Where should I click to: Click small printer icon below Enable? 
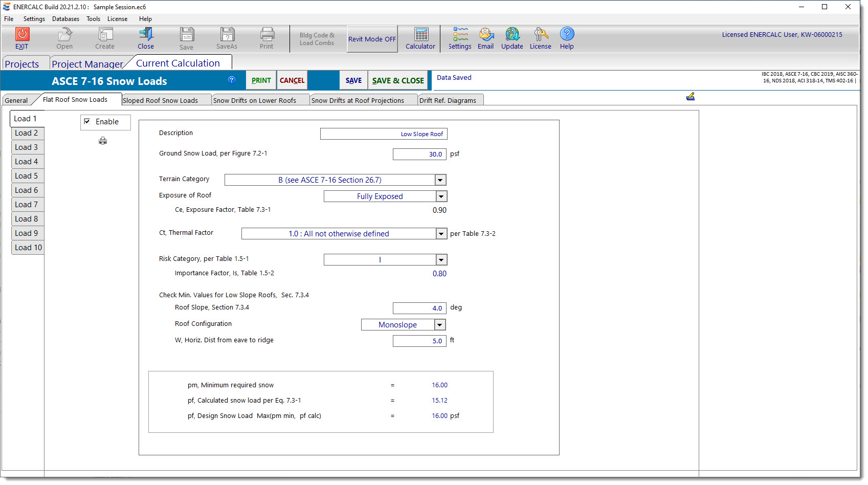(103, 141)
